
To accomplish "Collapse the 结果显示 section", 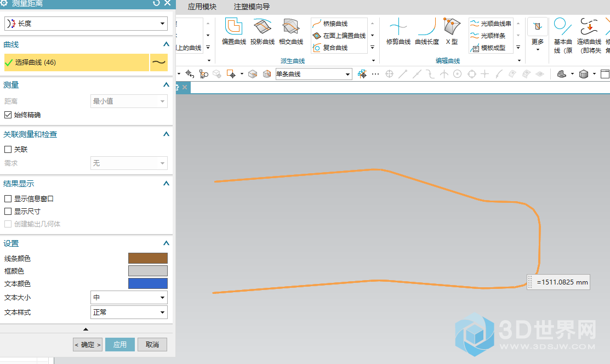I will (166, 183).
